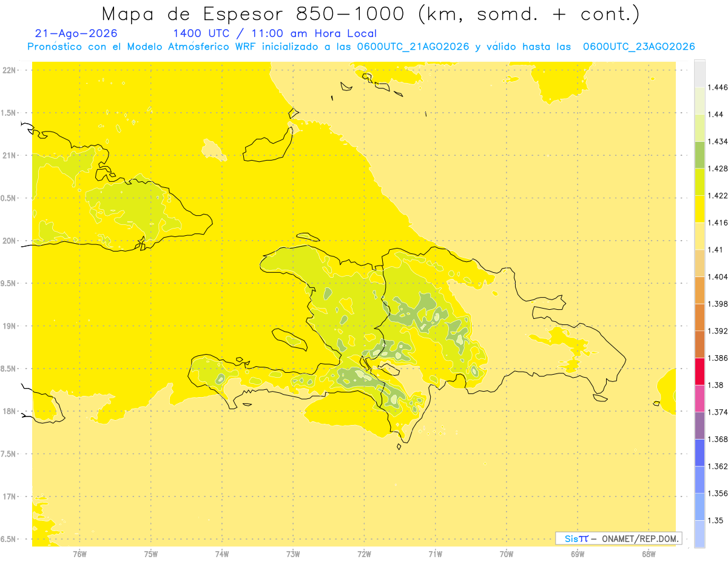
Task: Click the 1.368 colorbar value
Action: tap(717, 439)
